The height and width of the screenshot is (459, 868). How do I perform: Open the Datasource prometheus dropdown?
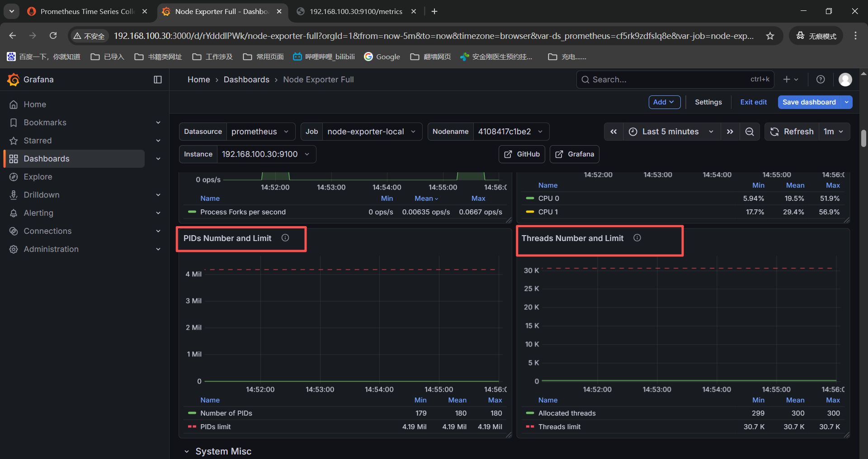(x=260, y=132)
